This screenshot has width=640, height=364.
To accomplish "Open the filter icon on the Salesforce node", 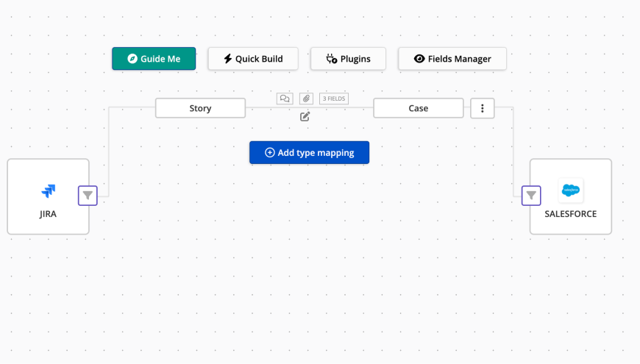I will (x=531, y=196).
